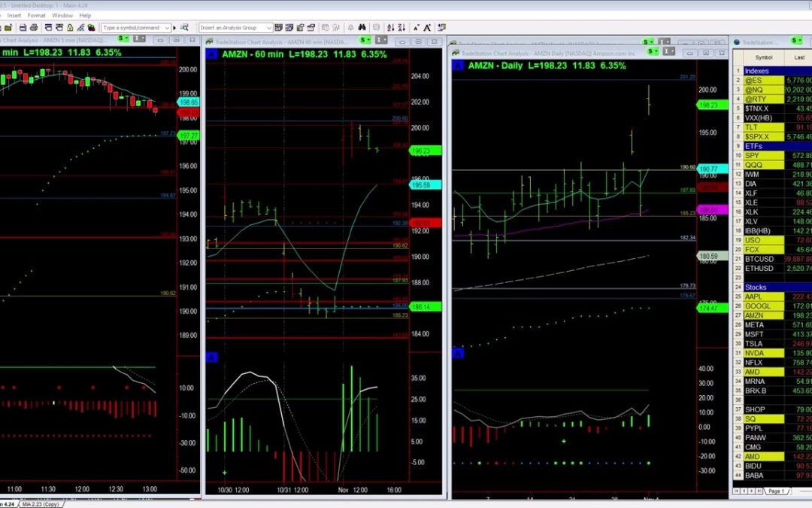Open 'Insert an Analysis Group' dropdown
Viewport: 812px width, 508px height.
(x=235, y=28)
